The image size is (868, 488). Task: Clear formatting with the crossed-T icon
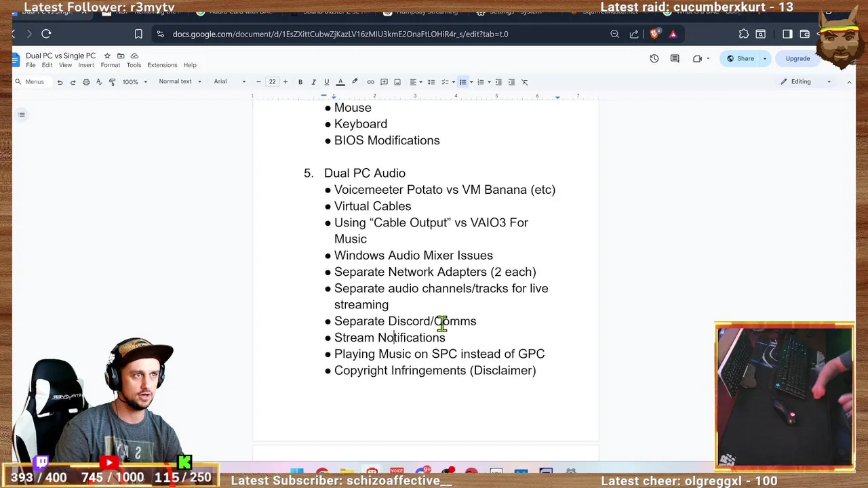524,82
